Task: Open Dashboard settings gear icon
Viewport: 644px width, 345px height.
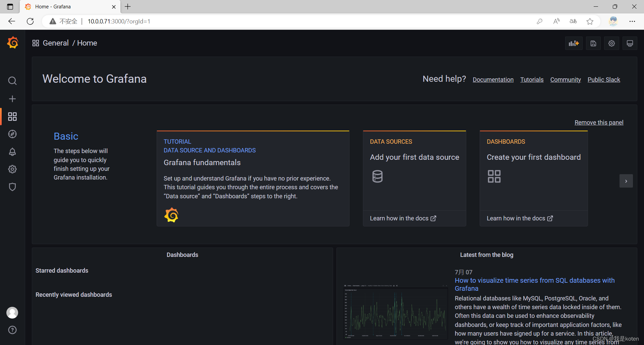Action: pyautogui.click(x=611, y=43)
